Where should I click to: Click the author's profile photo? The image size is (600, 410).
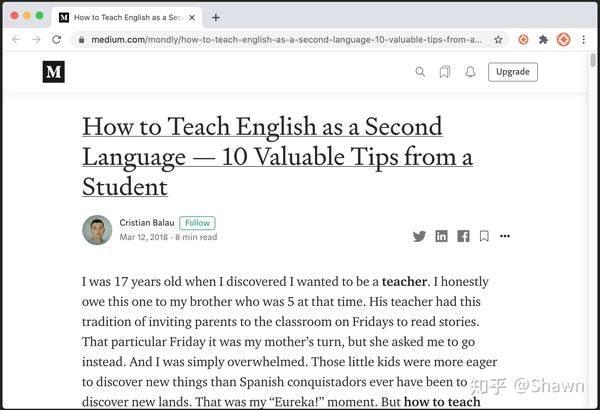point(97,230)
